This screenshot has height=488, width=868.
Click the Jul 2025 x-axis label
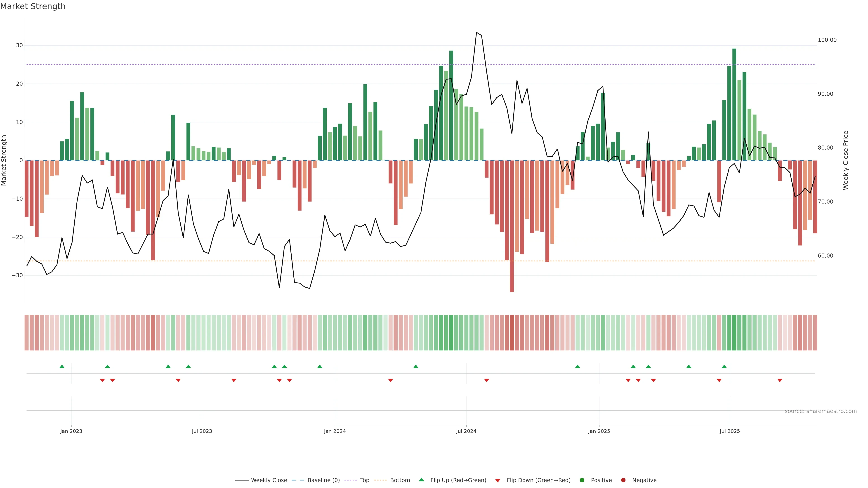(729, 431)
